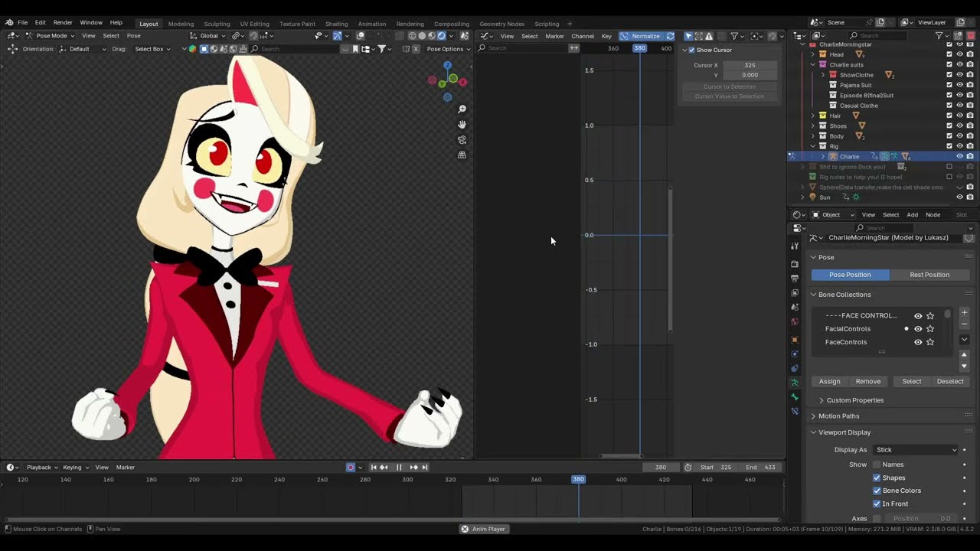Open the Marker menu in graph editor
The image size is (980, 551).
554,36
